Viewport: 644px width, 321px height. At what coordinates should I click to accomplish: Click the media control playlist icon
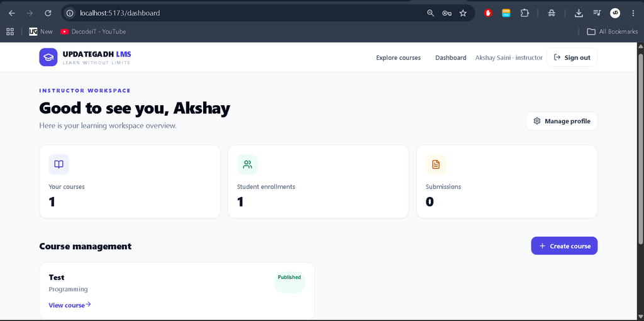coord(597,13)
